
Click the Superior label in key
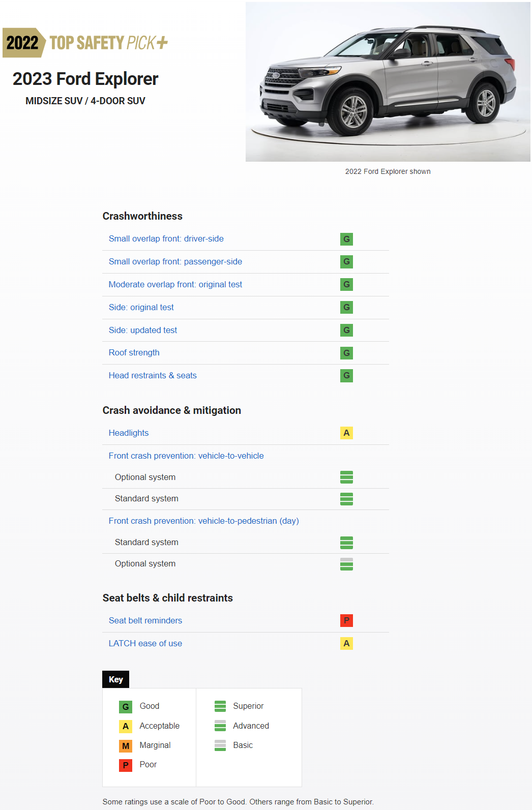point(248,706)
